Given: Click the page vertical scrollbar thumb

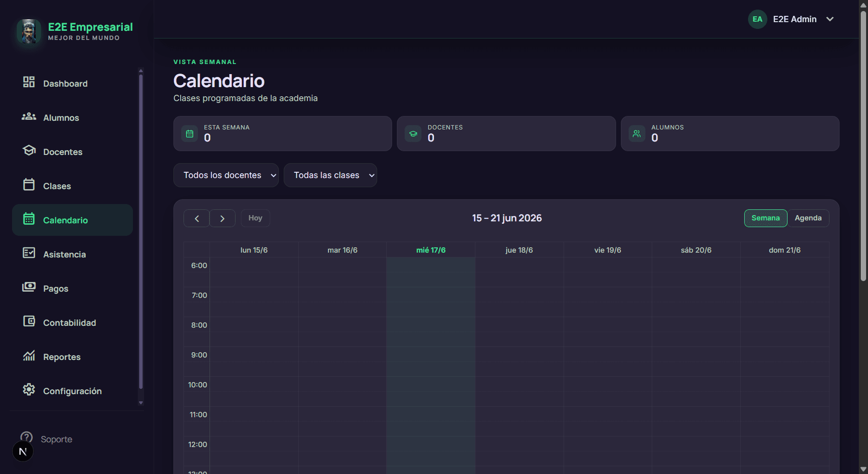Looking at the screenshot, I should coord(863,145).
